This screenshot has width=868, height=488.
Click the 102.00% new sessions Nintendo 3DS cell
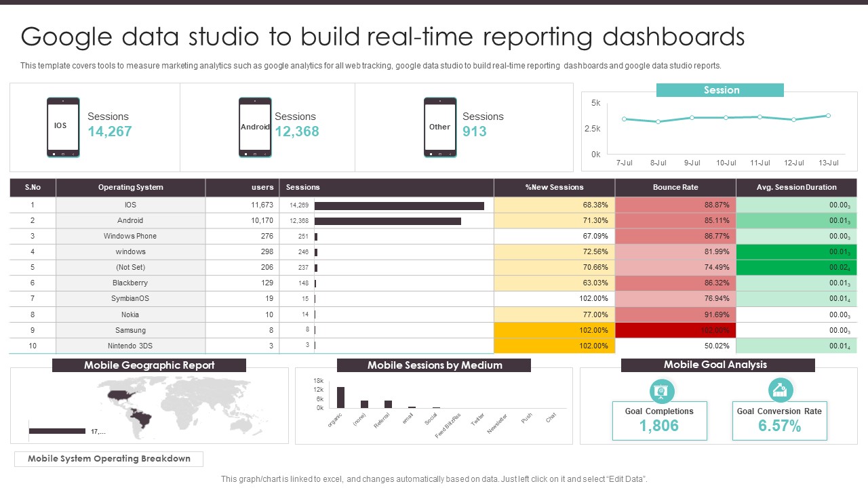tap(554, 346)
